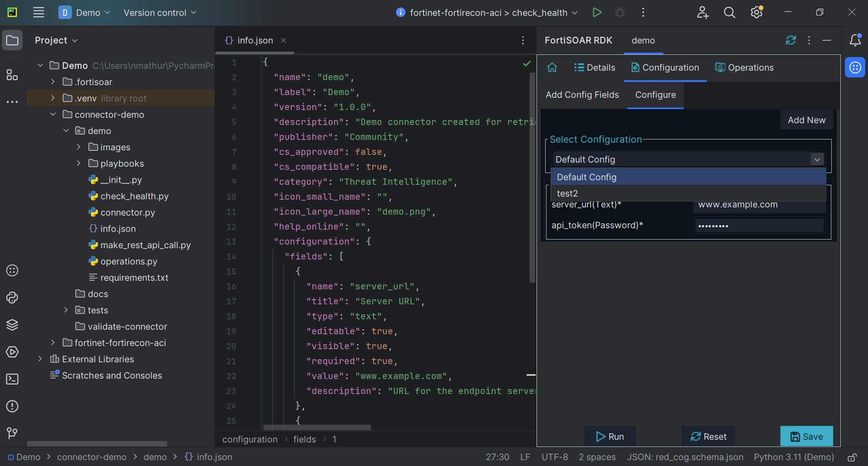Toggle the Project tool window folder button
The image size is (868, 466).
click(12, 40)
